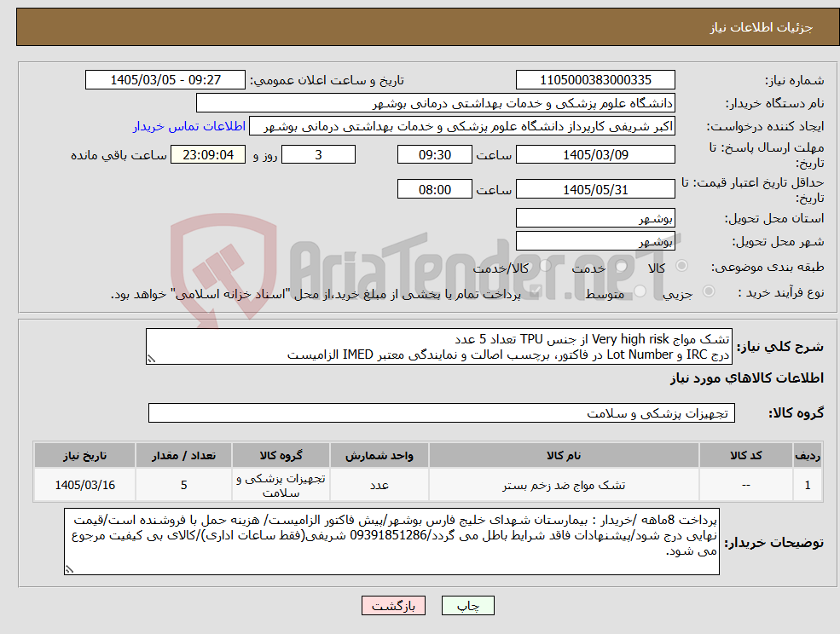Select the کالا radio option
The height and width of the screenshot is (634, 840).
(x=682, y=266)
